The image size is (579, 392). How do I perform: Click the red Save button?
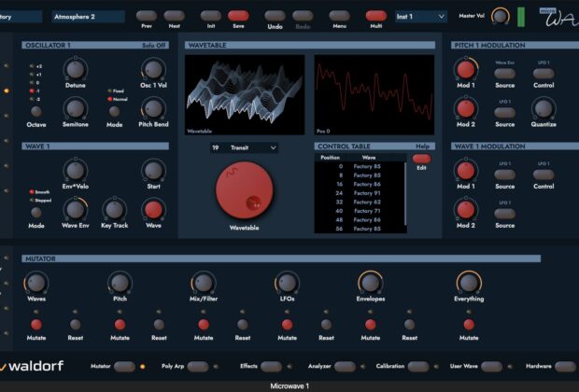[x=238, y=16]
